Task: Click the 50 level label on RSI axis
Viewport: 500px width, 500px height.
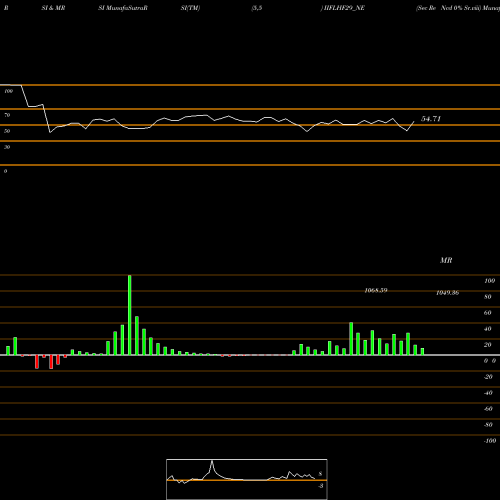Action: (7, 131)
